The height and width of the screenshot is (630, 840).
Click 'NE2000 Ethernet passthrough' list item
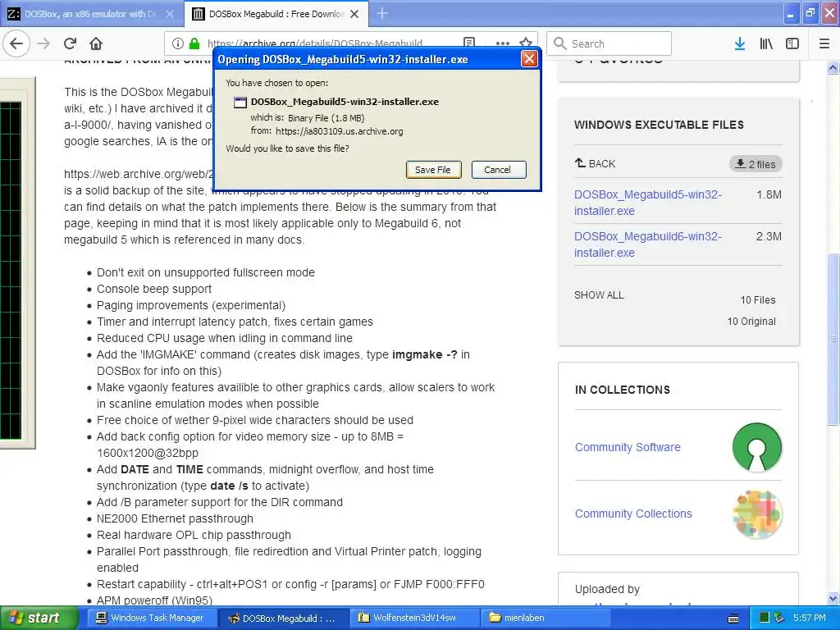point(175,518)
